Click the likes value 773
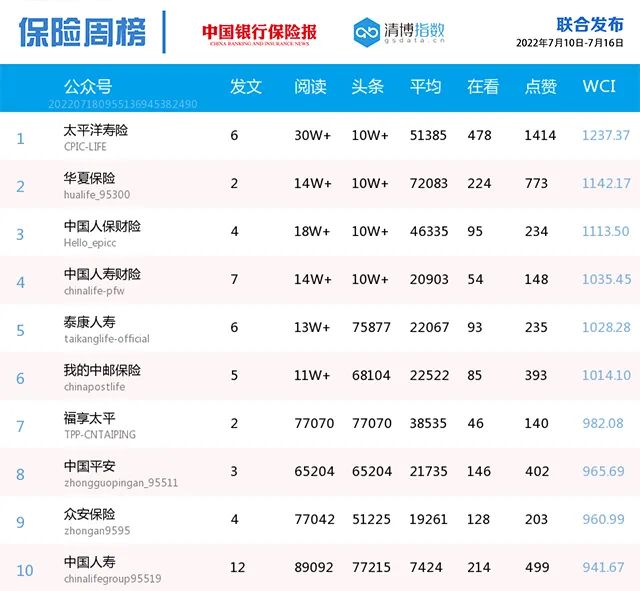 [x=536, y=183]
